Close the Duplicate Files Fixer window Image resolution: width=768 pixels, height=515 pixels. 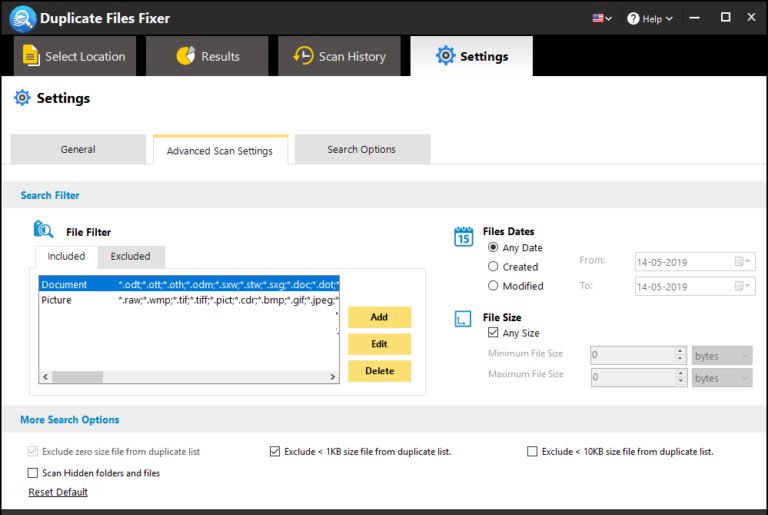coord(751,18)
